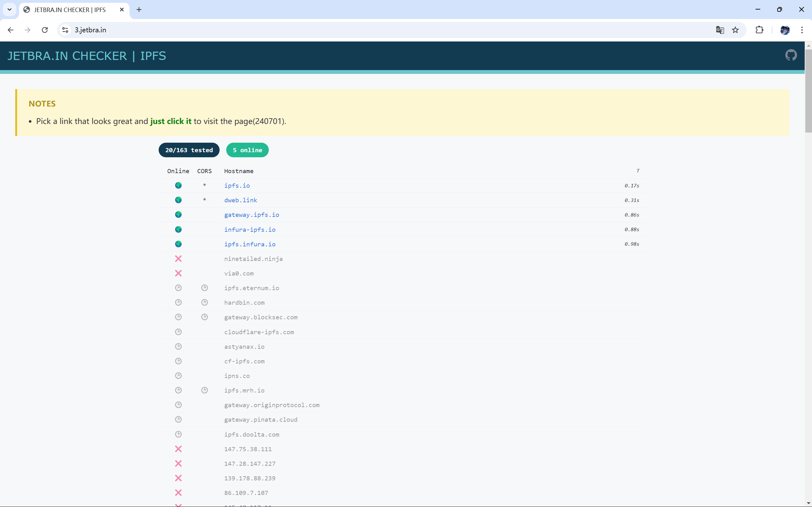Click the page vertical scrollbar thumb

click(808, 91)
